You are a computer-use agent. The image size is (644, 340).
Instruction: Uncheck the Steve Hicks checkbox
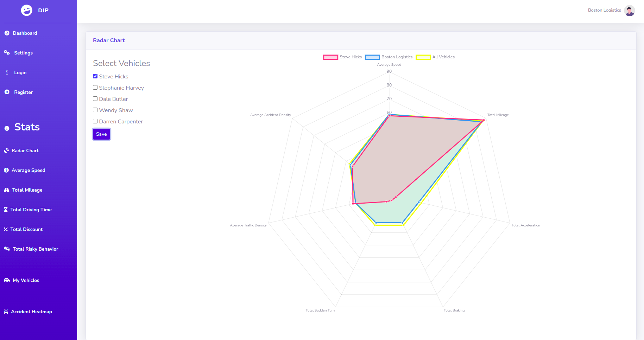[x=95, y=76]
